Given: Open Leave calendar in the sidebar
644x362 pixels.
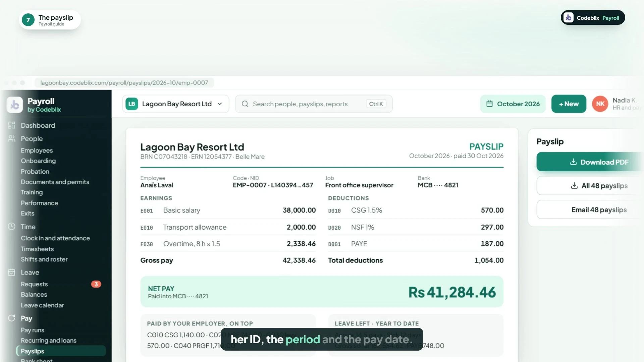Looking at the screenshot, I should pos(42,305).
